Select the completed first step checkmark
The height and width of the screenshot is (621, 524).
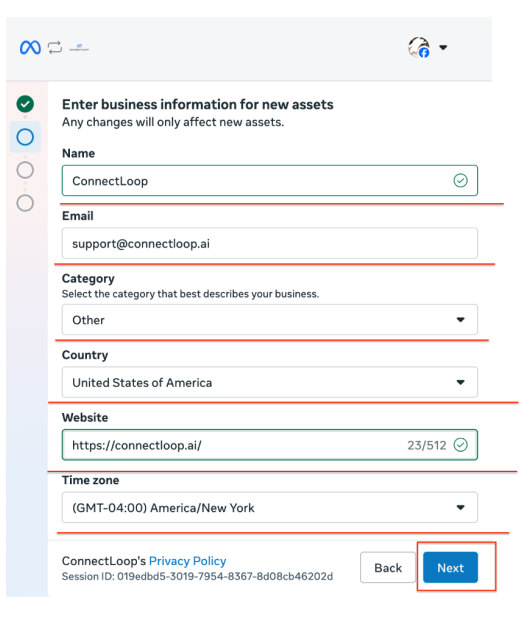25,104
